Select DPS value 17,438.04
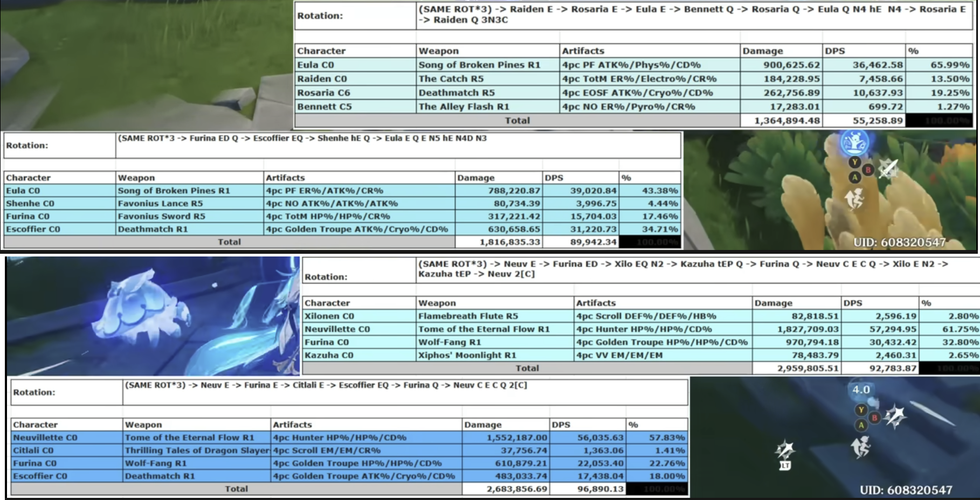 (x=588, y=476)
